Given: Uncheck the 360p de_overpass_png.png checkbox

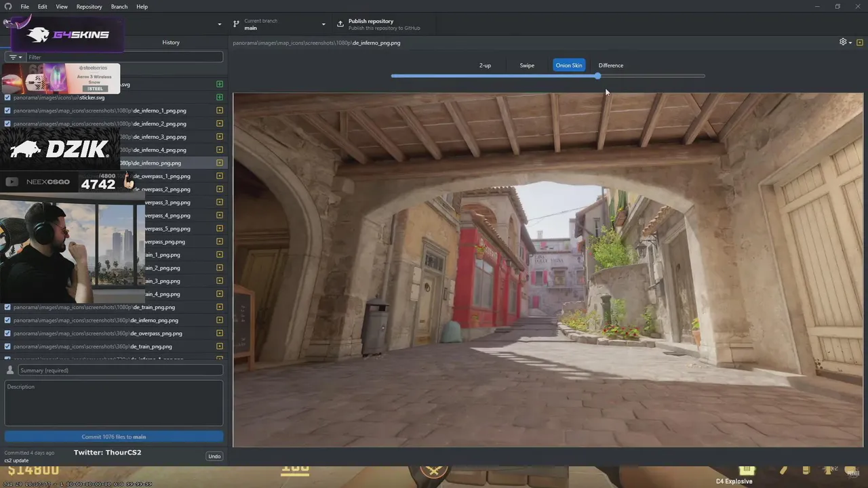Looking at the screenshot, I should coord(7,333).
